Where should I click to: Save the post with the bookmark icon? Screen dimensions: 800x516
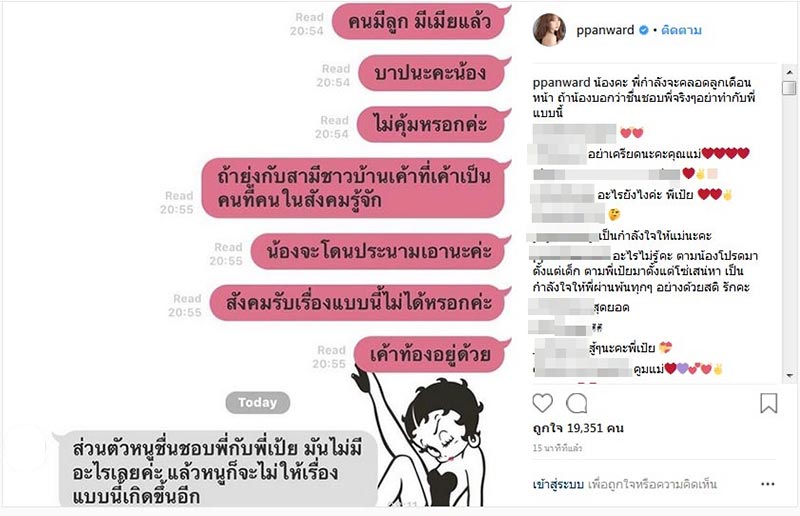click(x=768, y=403)
